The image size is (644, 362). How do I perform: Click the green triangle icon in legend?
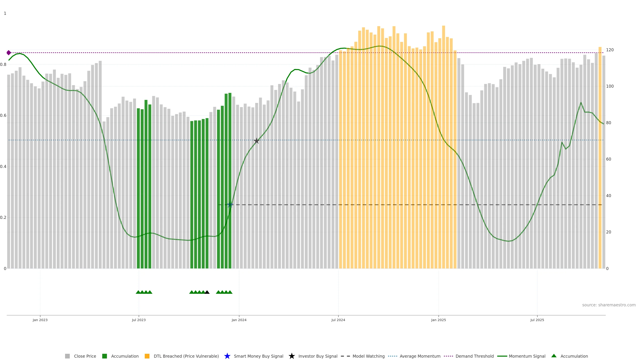click(x=554, y=356)
